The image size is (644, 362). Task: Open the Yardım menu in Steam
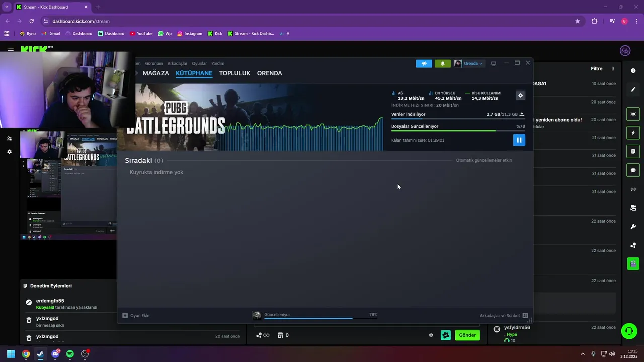(x=218, y=63)
